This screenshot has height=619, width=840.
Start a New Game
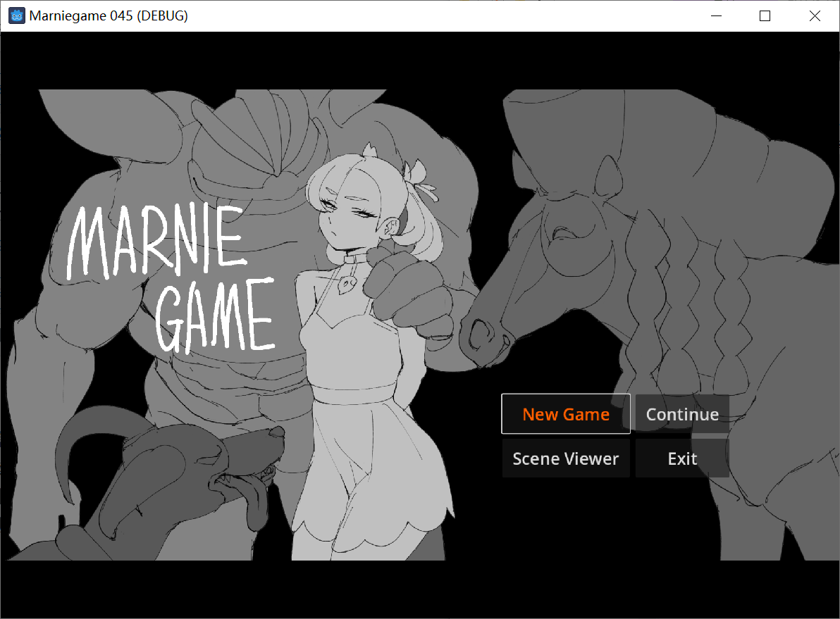[566, 414]
